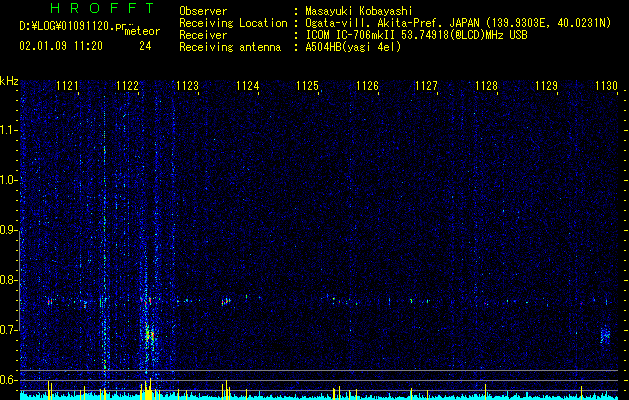This screenshot has height=400, width=629.
Task: Click the kHz axis unit label
Action: click(x=9, y=81)
